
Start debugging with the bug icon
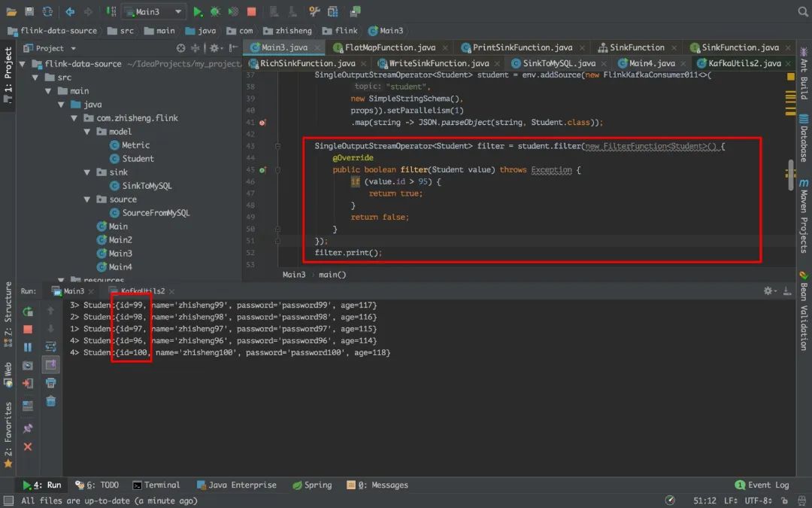(215, 11)
